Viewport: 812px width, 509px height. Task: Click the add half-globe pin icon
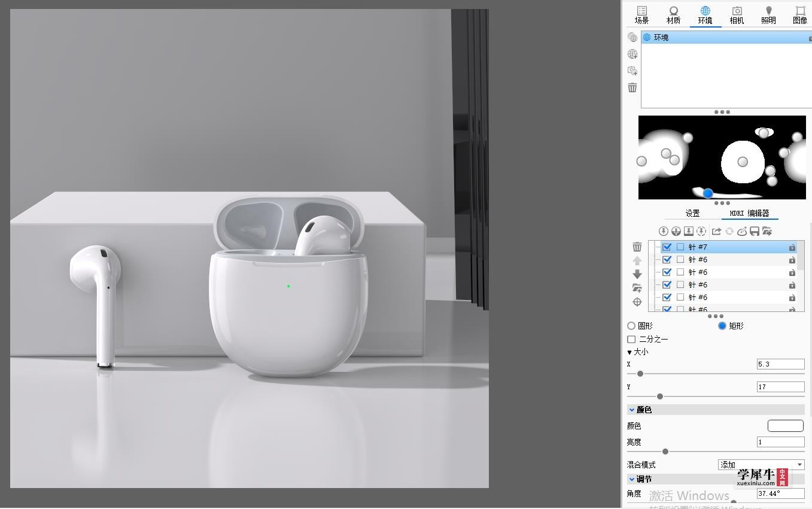[676, 231]
